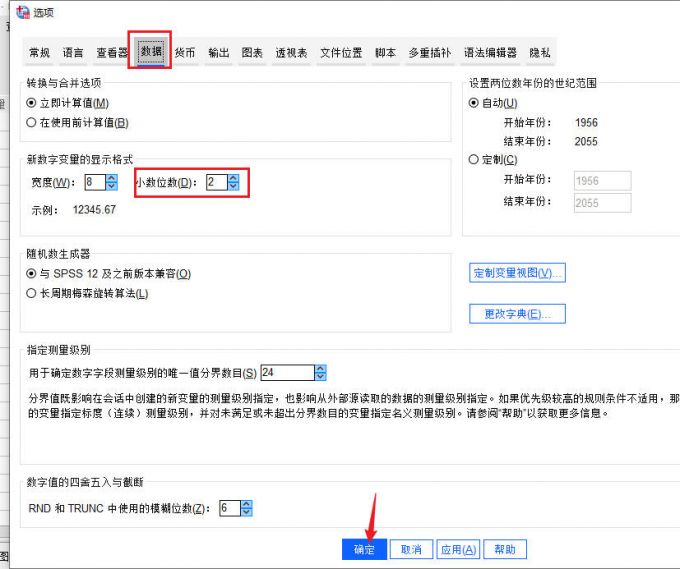680x569 pixels.
Task: Click the 更改字典 button
Action: (517, 314)
